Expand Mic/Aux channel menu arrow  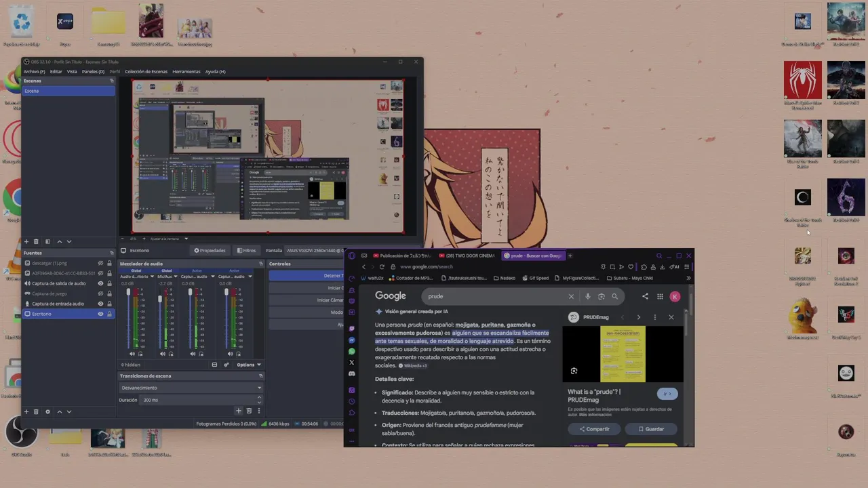tap(175, 277)
